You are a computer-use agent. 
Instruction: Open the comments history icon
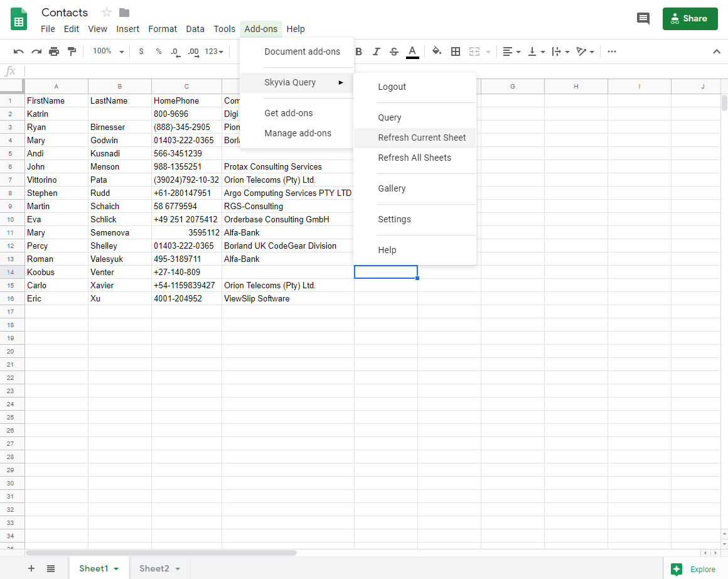[643, 19]
